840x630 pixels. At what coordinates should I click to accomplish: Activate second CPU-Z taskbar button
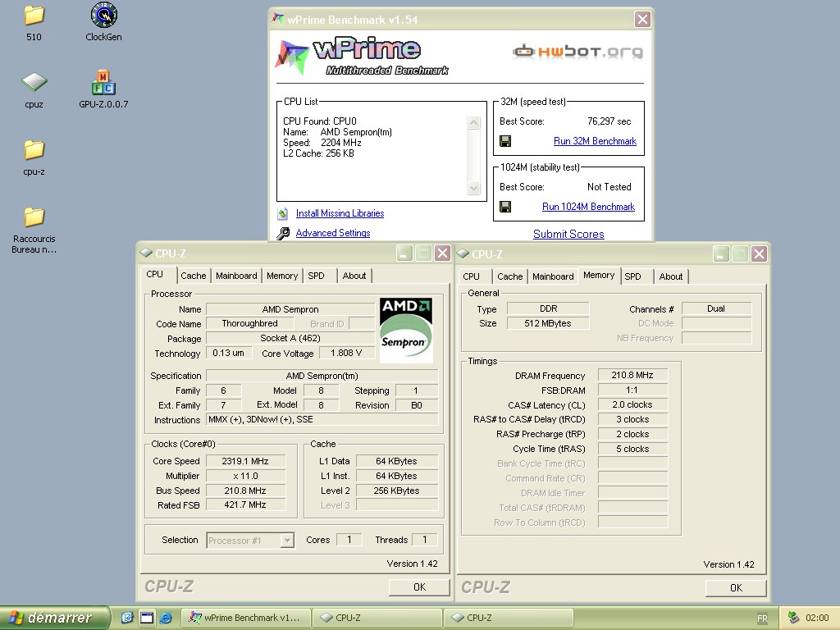coord(508,618)
